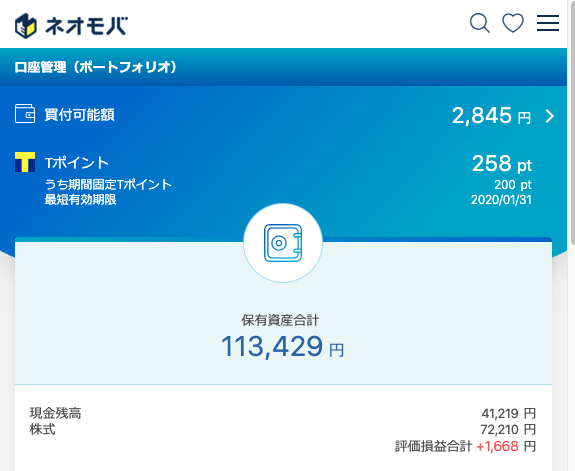575x471 pixels.
Task: Click the 113,429 円 total
Action: point(283,347)
